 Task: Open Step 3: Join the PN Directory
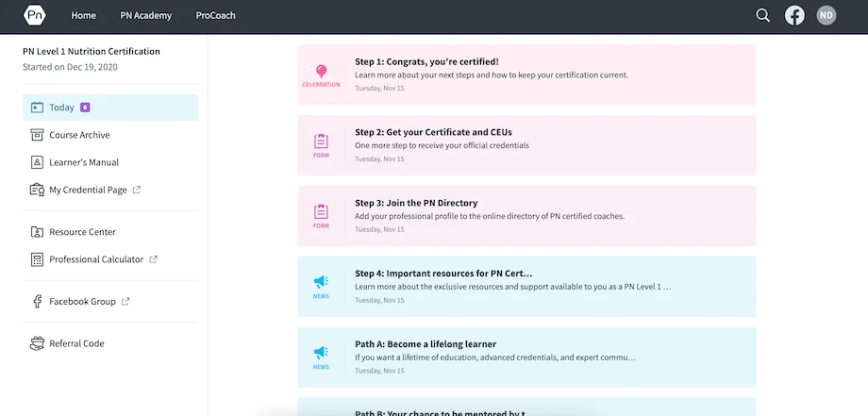click(527, 216)
